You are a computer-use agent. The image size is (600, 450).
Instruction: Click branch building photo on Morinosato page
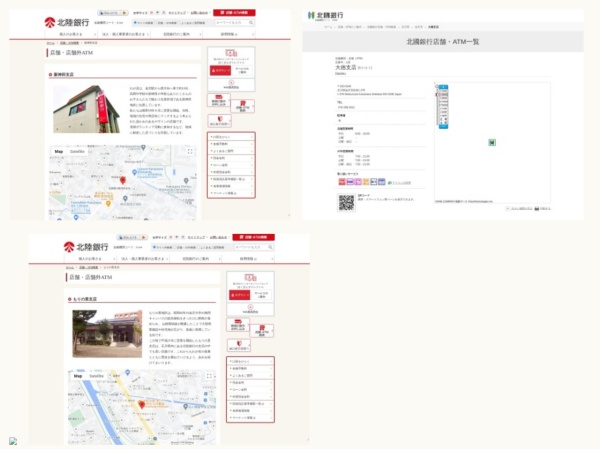coord(107,334)
